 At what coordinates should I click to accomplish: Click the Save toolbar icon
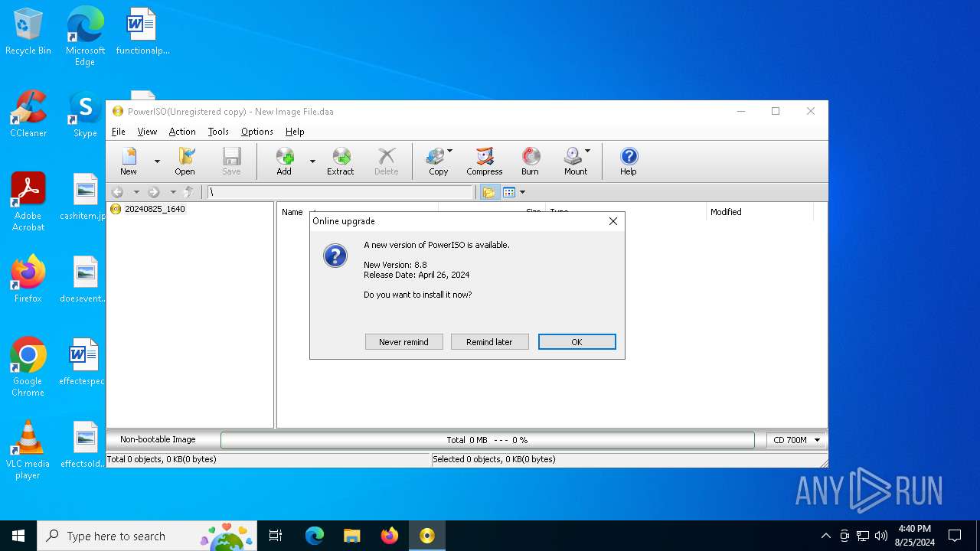pos(231,161)
